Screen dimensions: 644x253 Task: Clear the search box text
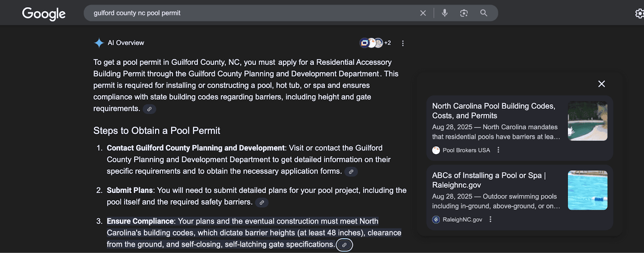pos(423,13)
